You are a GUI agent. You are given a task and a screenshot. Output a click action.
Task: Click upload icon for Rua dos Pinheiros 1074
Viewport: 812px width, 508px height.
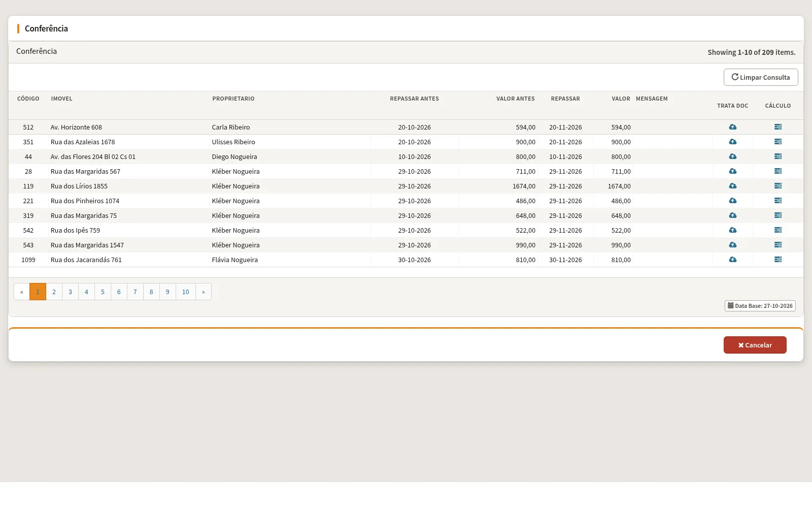[733, 201]
